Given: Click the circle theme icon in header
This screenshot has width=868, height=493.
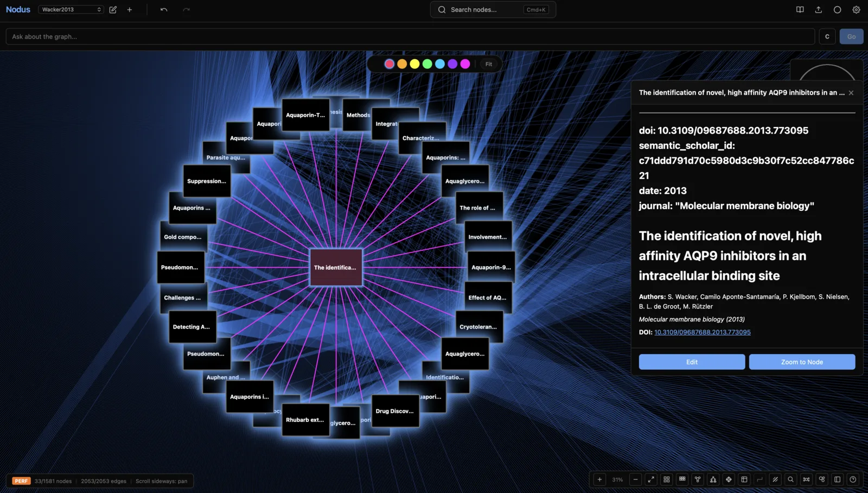Looking at the screenshot, I should tap(837, 9).
